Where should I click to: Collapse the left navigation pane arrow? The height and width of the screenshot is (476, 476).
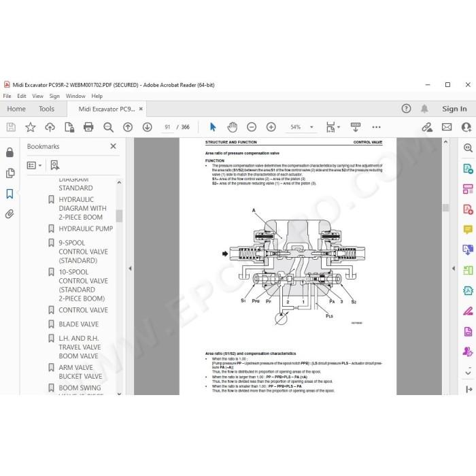130,269
